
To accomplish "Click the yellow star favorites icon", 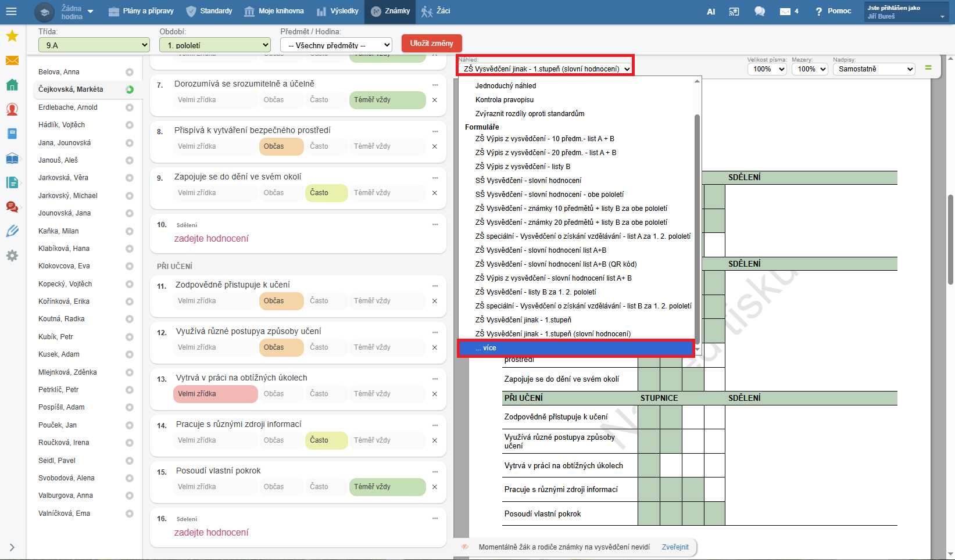I will [x=12, y=36].
